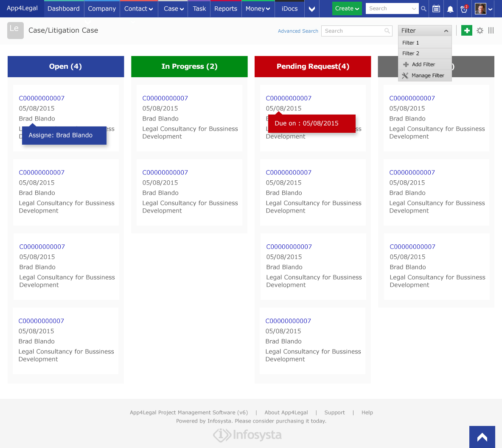This screenshot has height=448, width=502.
Task: Open the reminders alarm clock icon
Action: pos(464,9)
